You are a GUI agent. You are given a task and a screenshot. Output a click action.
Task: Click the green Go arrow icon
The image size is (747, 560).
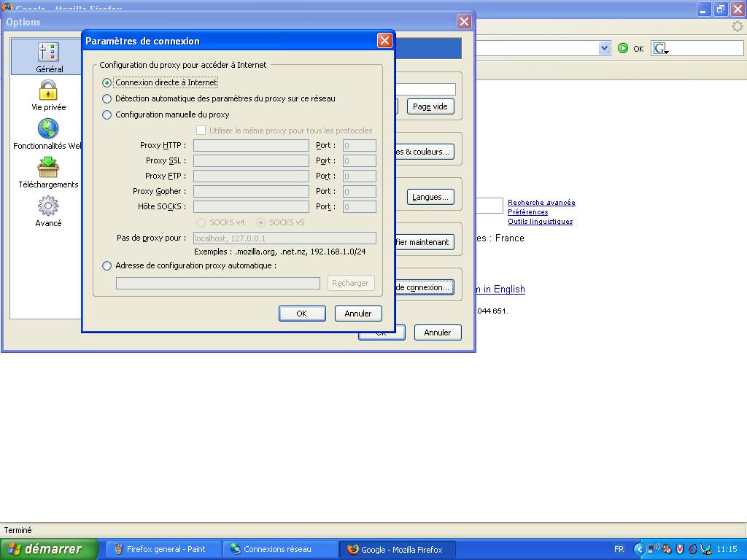[623, 48]
